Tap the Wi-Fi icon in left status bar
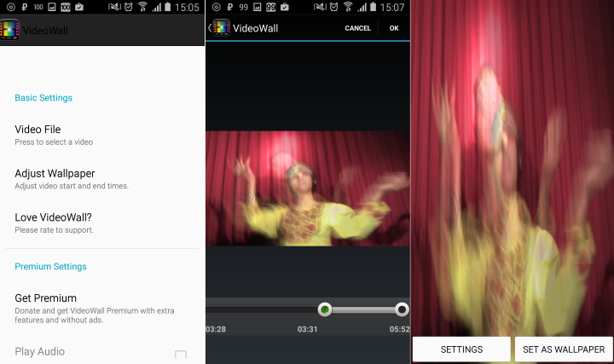Screen dimensions: 614x364 (x=142, y=7)
